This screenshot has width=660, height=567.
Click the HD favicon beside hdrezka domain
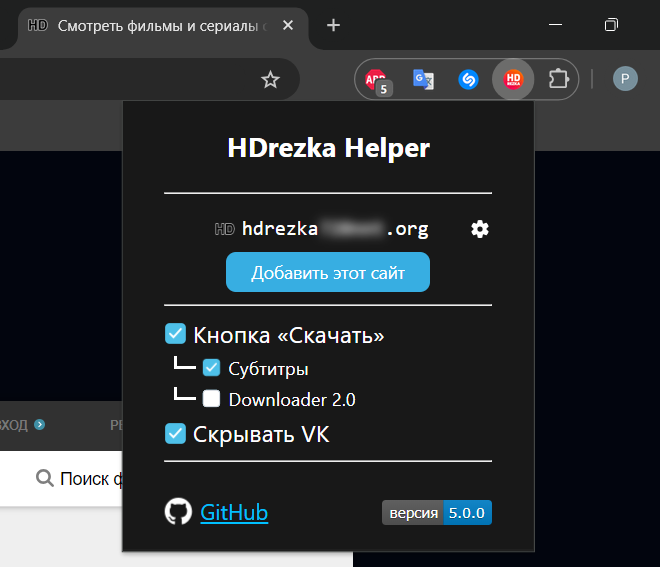(x=225, y=229)
